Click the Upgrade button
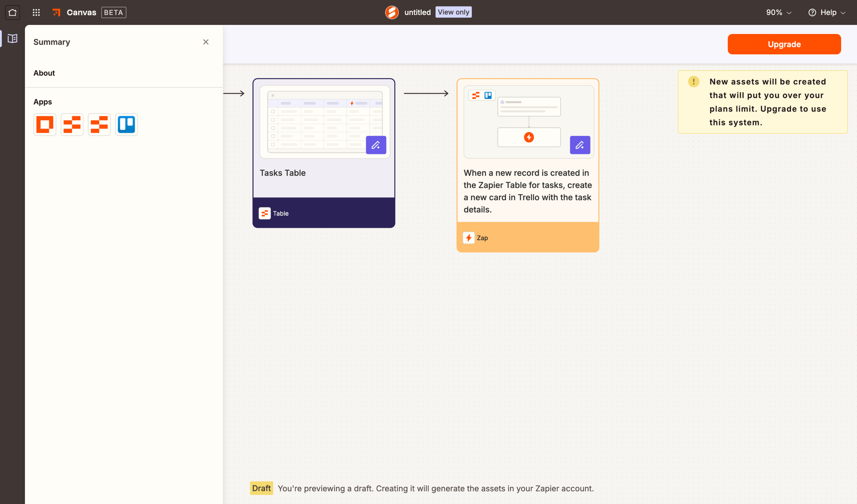The width and height of the screenshot is (857, 504). [x=784, y=44]
